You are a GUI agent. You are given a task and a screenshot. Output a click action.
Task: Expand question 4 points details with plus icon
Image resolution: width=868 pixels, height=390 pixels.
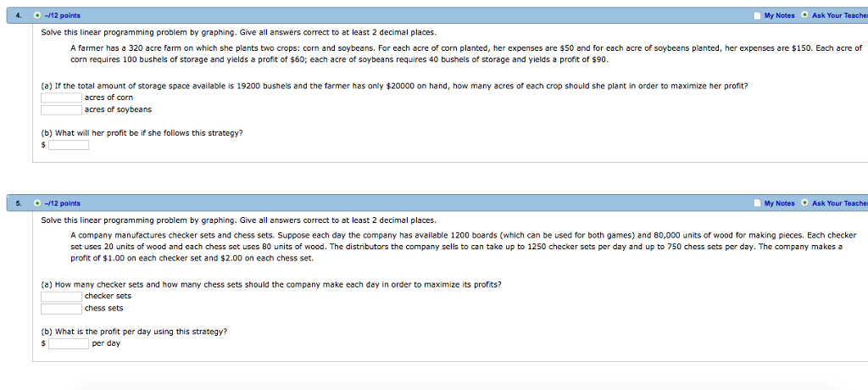pyautogui.click(x=37, y=15)
